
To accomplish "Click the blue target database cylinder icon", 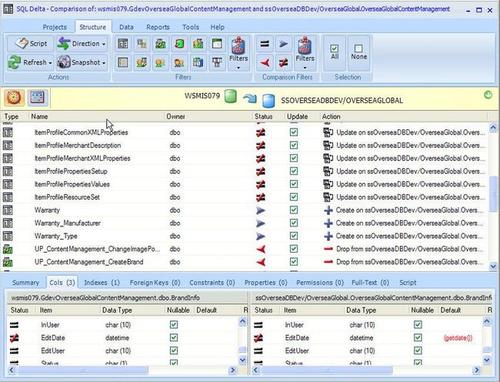I will pyautogui.click(x=268, y=101).
